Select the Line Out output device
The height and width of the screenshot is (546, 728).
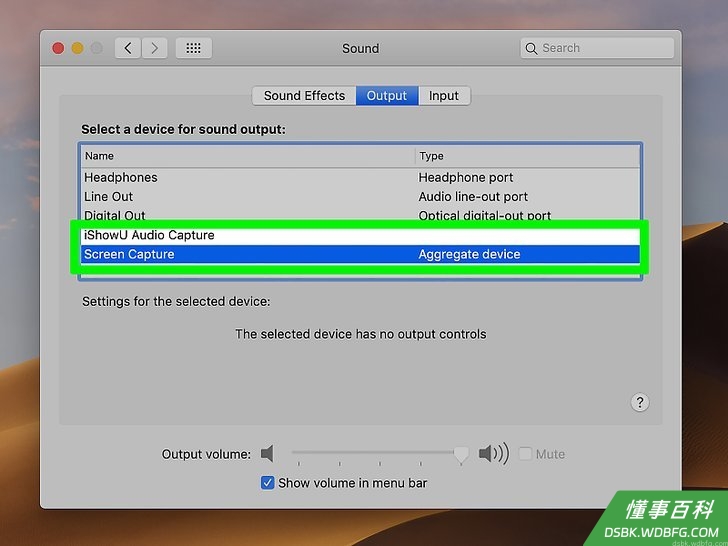pos(360,197)
